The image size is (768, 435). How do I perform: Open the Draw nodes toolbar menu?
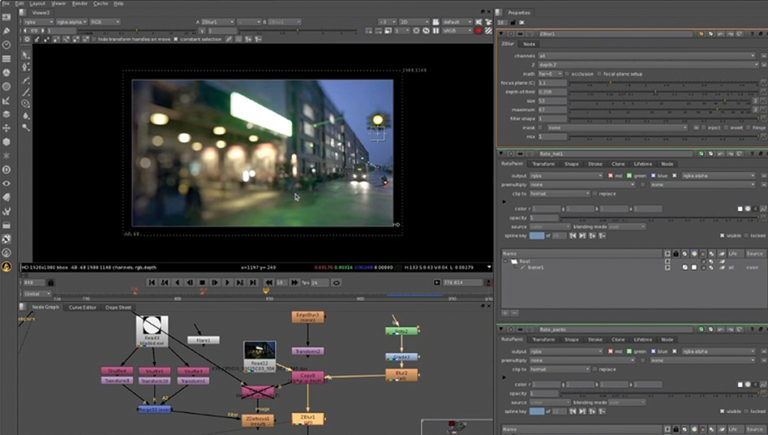pos(6,31)
